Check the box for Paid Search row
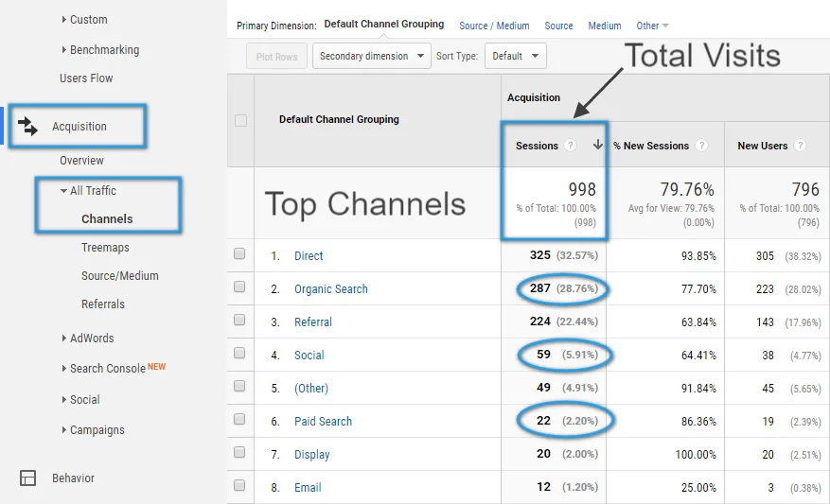 click(x=239, y=419)
